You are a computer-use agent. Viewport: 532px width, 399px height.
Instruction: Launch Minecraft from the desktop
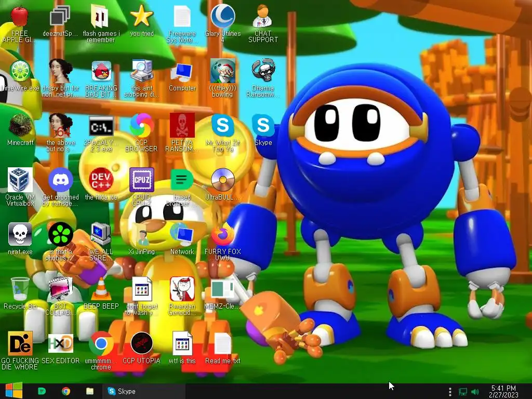(x=20, y=126)
